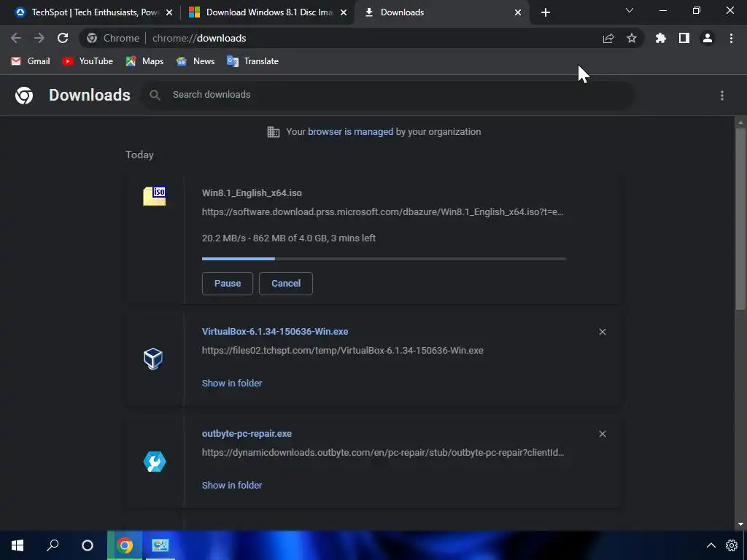Click the search magnifier in downloads search
This screenshot has height=560, width=747.
coord(155,96)
